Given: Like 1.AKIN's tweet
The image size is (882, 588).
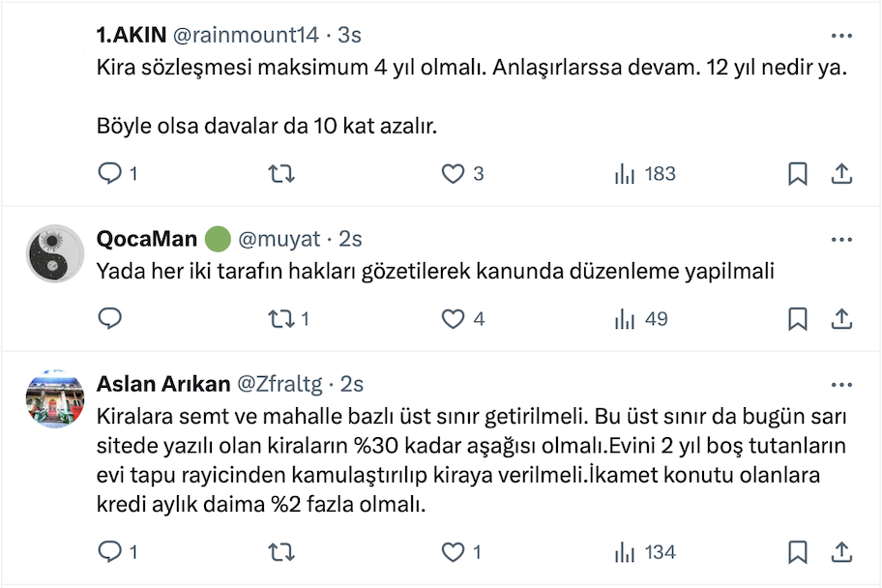Looking at the screenshot, I should 453,174.
